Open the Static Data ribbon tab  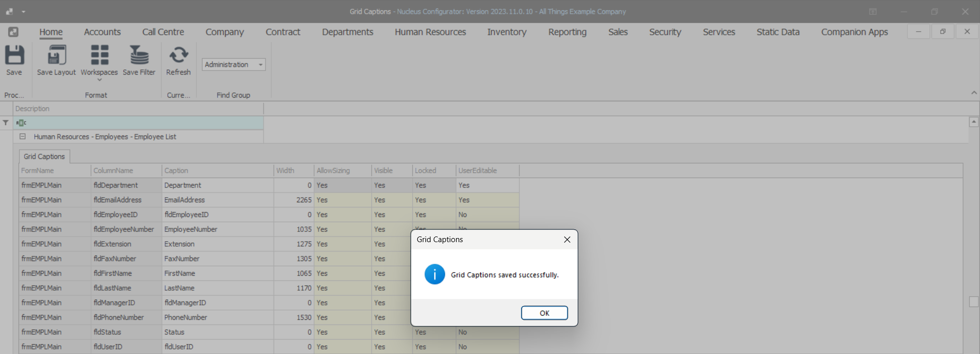(778, 32)
